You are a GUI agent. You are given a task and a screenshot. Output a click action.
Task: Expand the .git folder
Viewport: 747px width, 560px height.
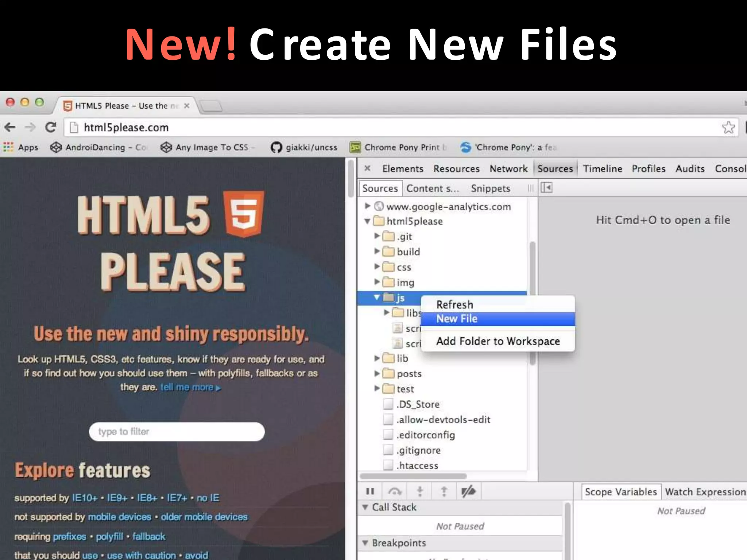377,236
